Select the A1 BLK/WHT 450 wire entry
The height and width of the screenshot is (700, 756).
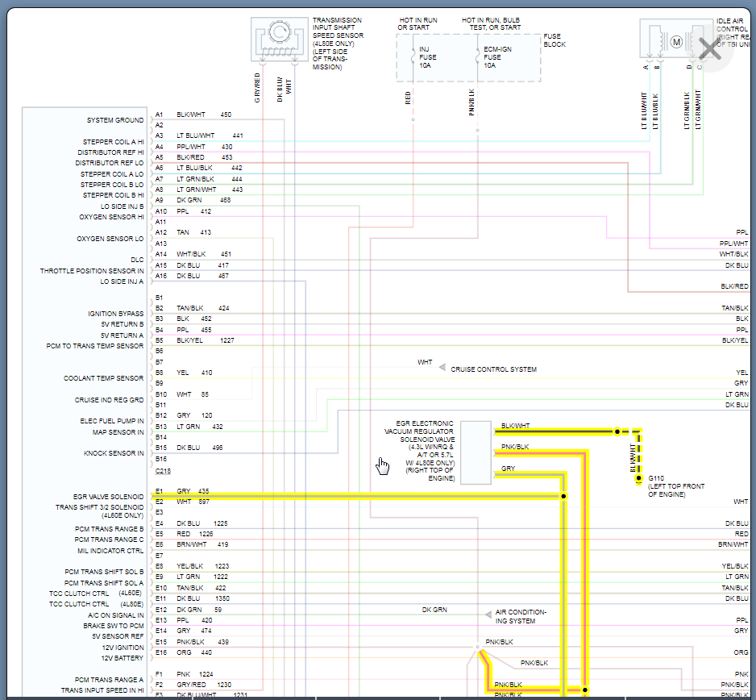click(203, 115)
